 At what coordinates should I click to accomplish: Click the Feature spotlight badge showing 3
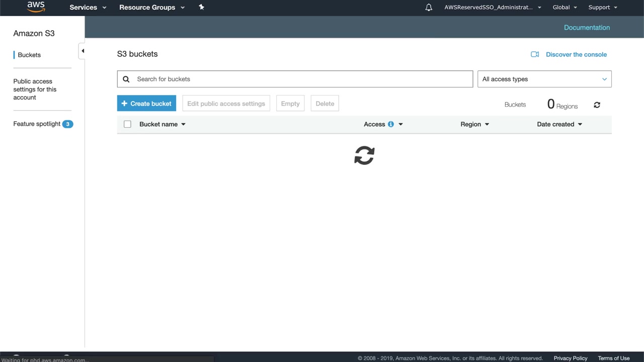point(67,124)
